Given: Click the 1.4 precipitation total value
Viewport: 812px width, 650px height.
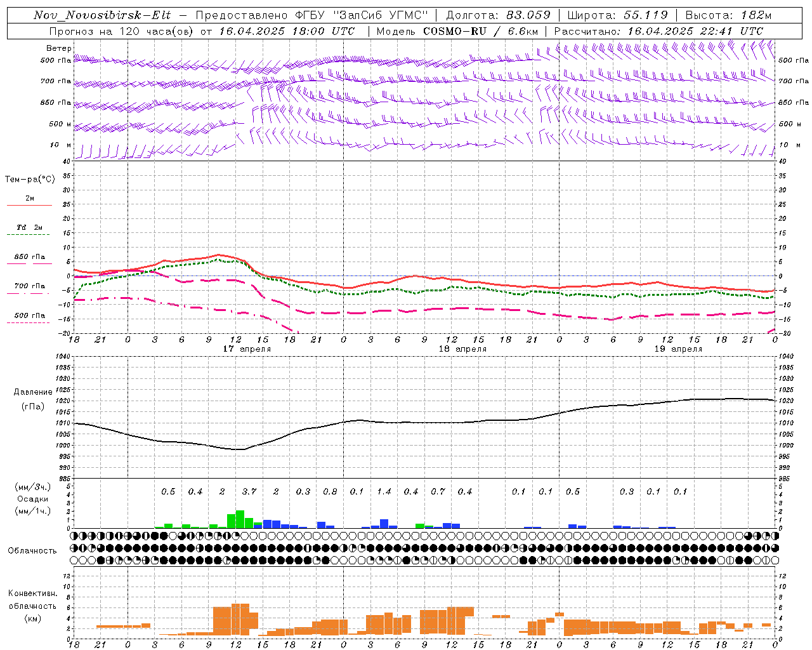Looking at the screenshot, I should click(384, 491).
